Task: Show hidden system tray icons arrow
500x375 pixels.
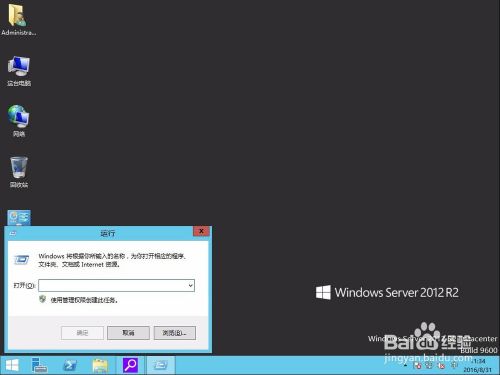Action: (405, 366)
